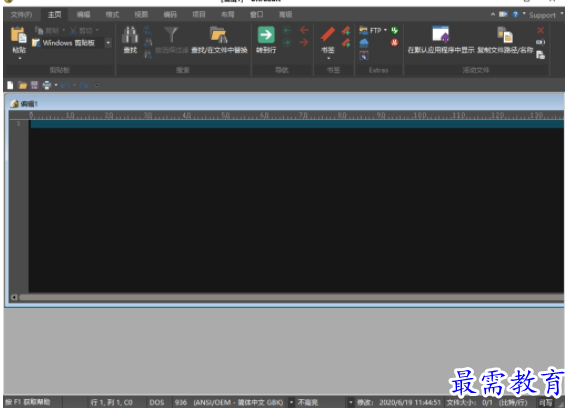This screenshot has width=573, height=414.
Task: Open the encoding 936 ANSI/OEM dropdown arrow
Action: point(291,402)
